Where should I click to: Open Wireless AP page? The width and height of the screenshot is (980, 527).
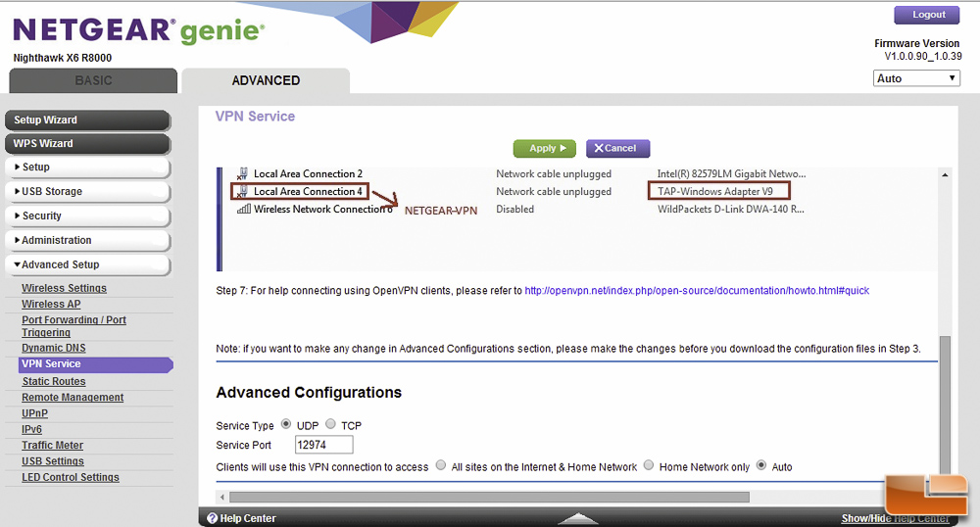[x=51, y=304]
